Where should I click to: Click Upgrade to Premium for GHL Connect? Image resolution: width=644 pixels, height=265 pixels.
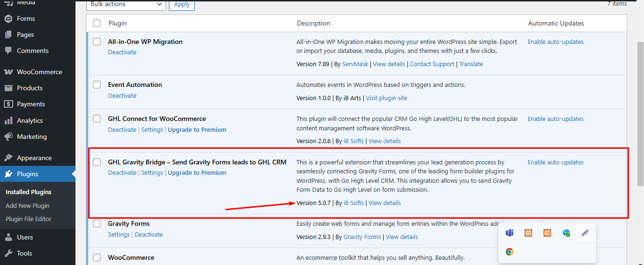tap(197, 129)
